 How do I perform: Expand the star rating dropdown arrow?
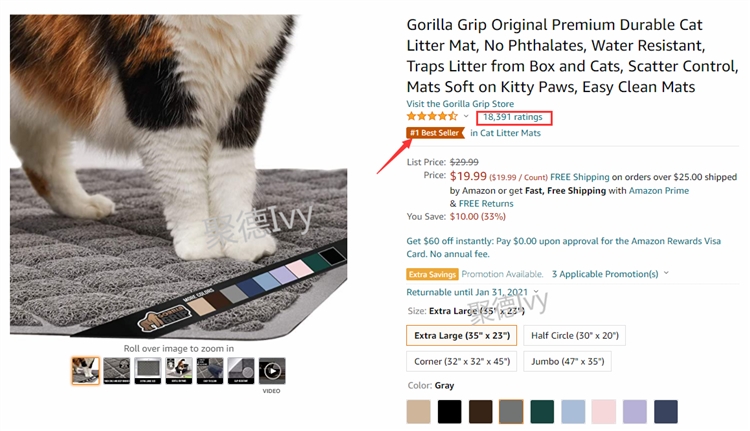pos(466,117)
